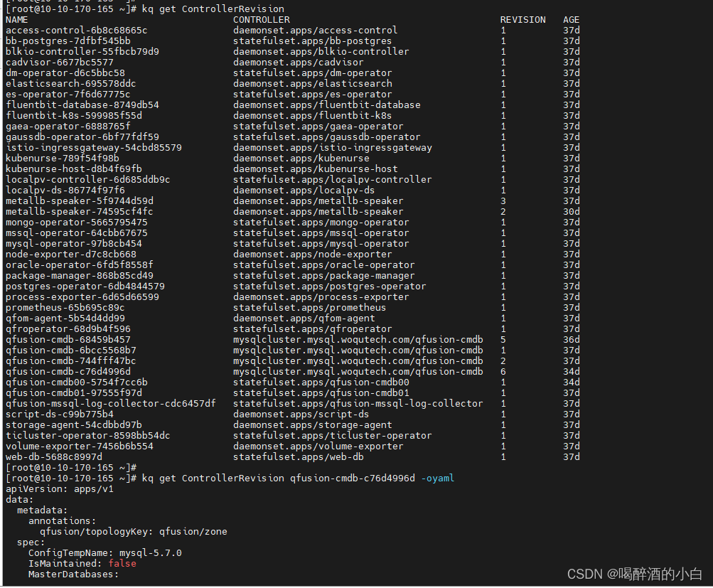The width and height of the screenshot is (713, 588).
Task: Click the -oyaml flag text
Action: click(x=437, y=479)
